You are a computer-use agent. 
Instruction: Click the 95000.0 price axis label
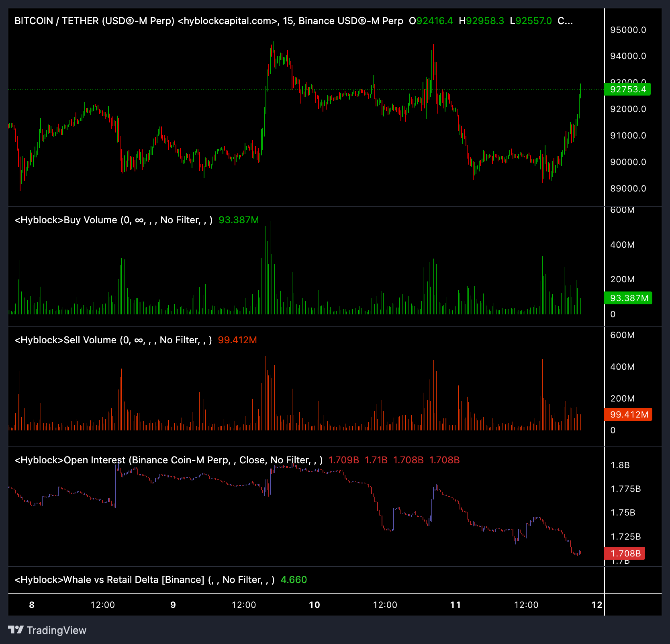[628, 30]
